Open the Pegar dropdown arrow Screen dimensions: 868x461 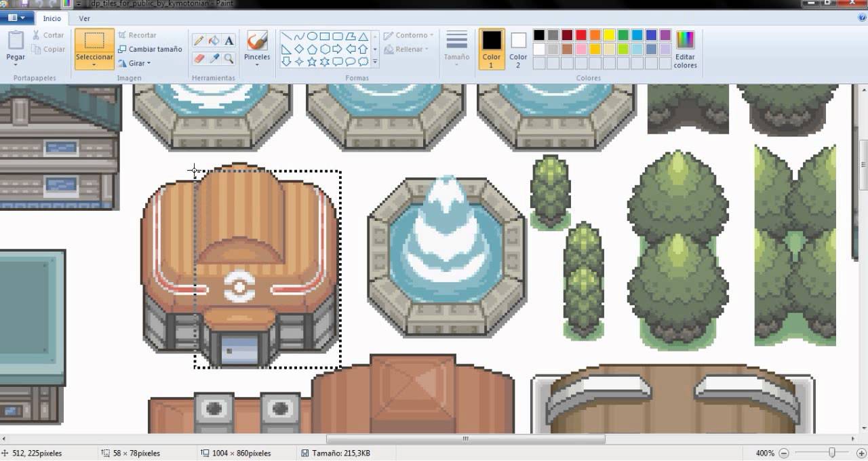point(16,65)
